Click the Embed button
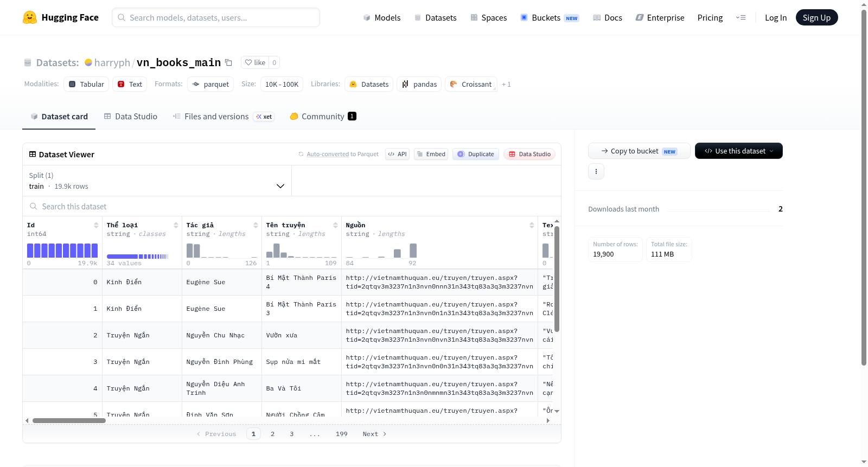Screen dimensions: 868x467 [431, 154]
